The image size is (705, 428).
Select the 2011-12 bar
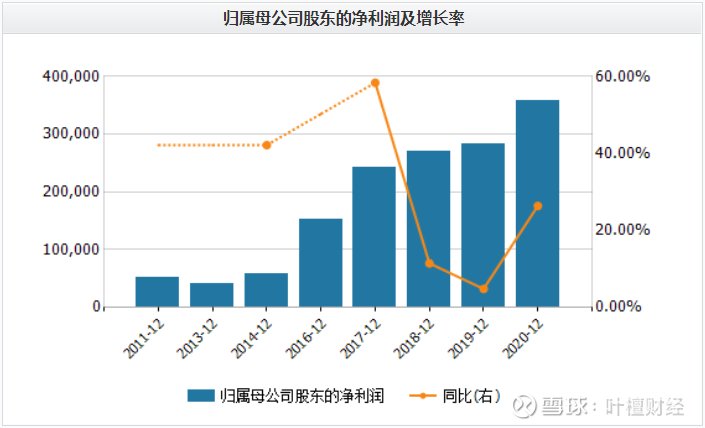click(157, 292)
